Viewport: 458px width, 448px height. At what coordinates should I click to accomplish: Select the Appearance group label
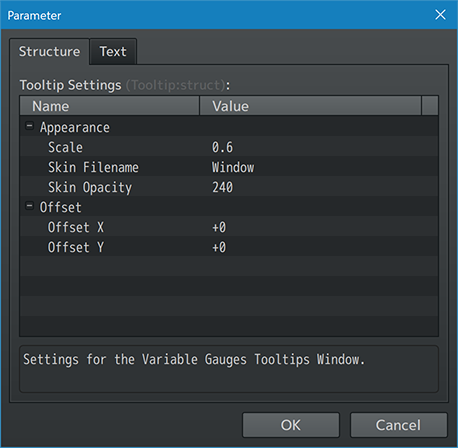click(x=75, y=127)
